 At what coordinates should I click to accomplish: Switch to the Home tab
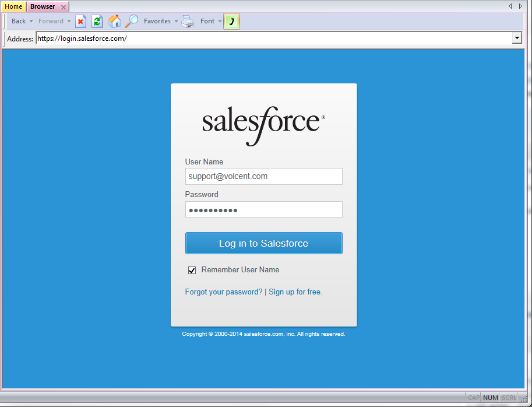13,6
